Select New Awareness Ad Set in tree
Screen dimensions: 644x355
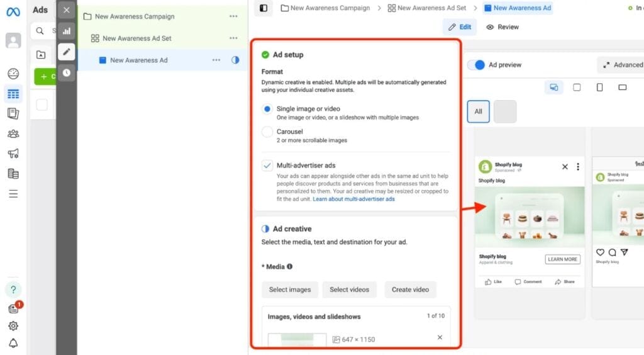(x=137, y=38)
